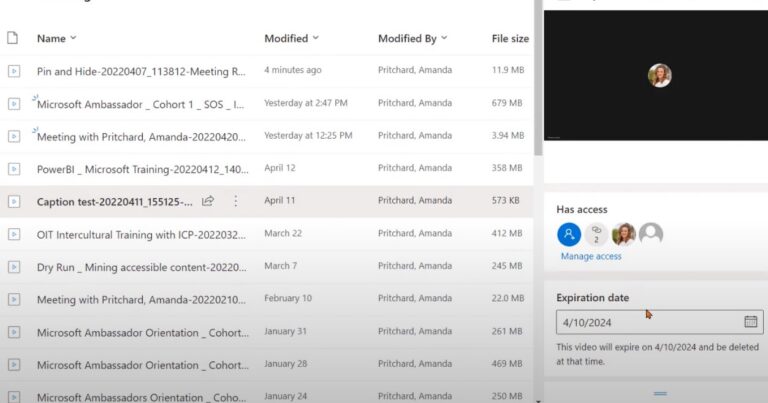Click the video file icon for Pin and Hide
Image resolution: width=768 pixels, height=403 pixels.
pyautogui.click(x=14, y=71)
